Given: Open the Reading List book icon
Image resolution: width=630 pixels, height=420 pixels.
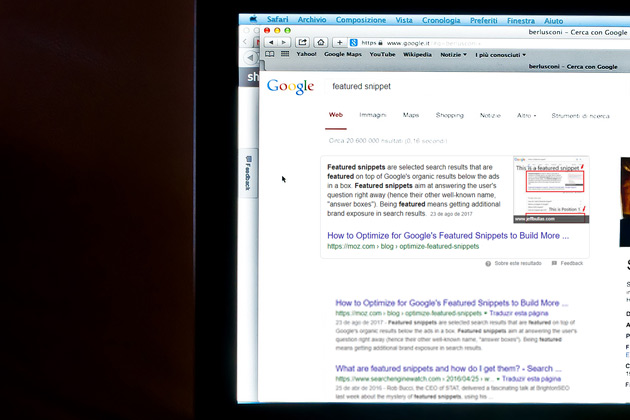Looking at the screenshot, I should [270, 54].
